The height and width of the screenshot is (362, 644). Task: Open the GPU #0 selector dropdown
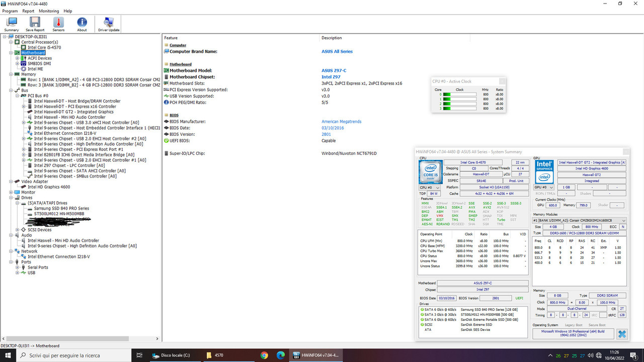543,187
